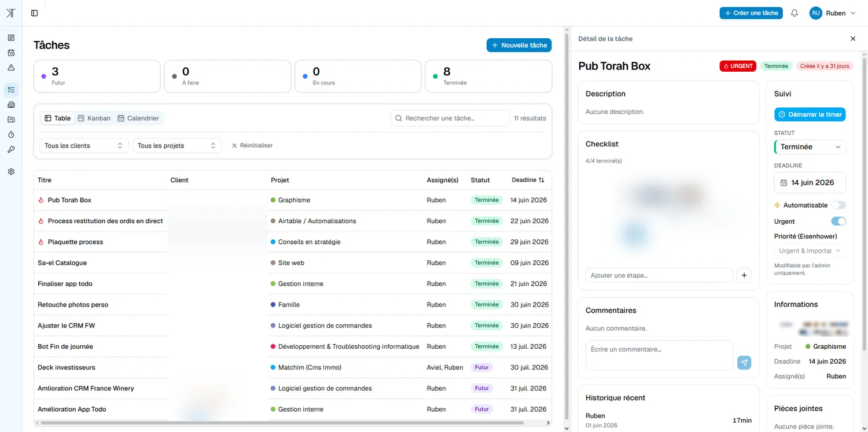Switch to the Calendrier view tab
This screenshot has height=432, width=868.
coord(138,118)
